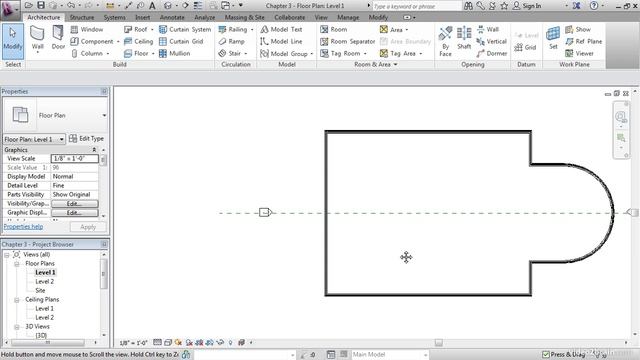Switch to the View tab
The width and height of the screenshot is (640, 360).
(x=321, y=18)
